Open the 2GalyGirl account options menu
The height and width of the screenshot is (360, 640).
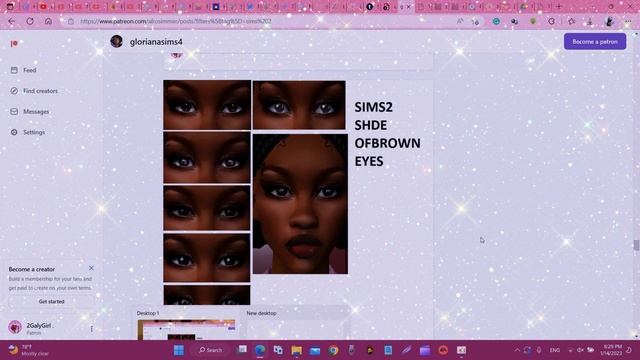91,329
